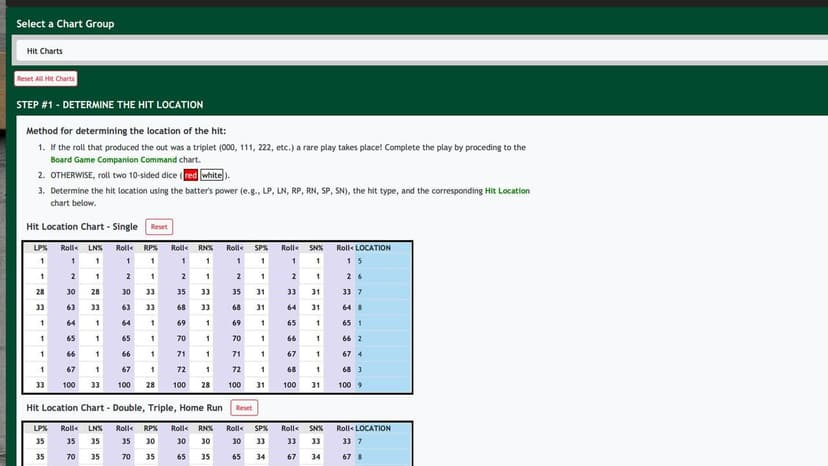Click Roll< value 64 after LN% in location 1 row
Image resolution: width=828 pixels, height=466 pixels.
126,323
